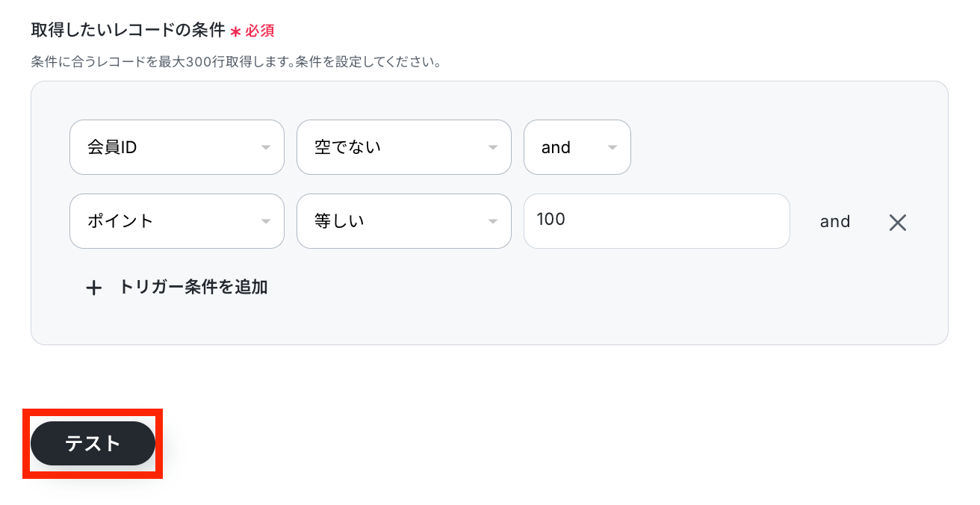Click the トリガー条件を追加 link
This screenshot has height=505, width=980.
coord(193,287)
